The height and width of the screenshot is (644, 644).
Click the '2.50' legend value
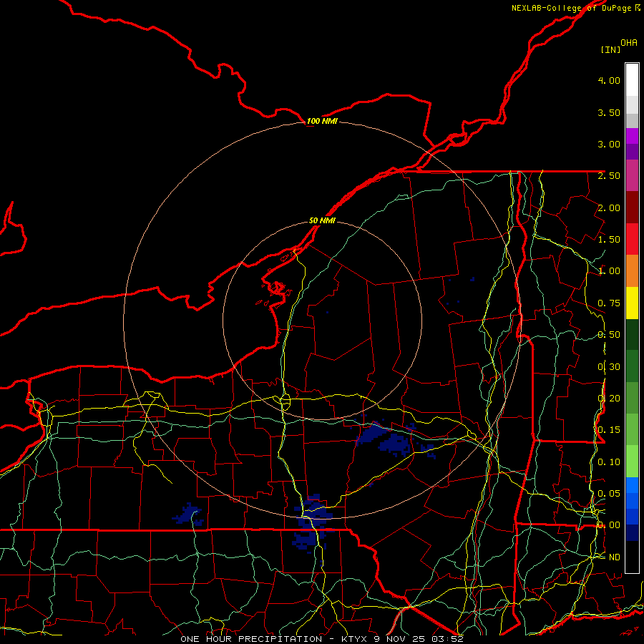[x=609, y=176]
